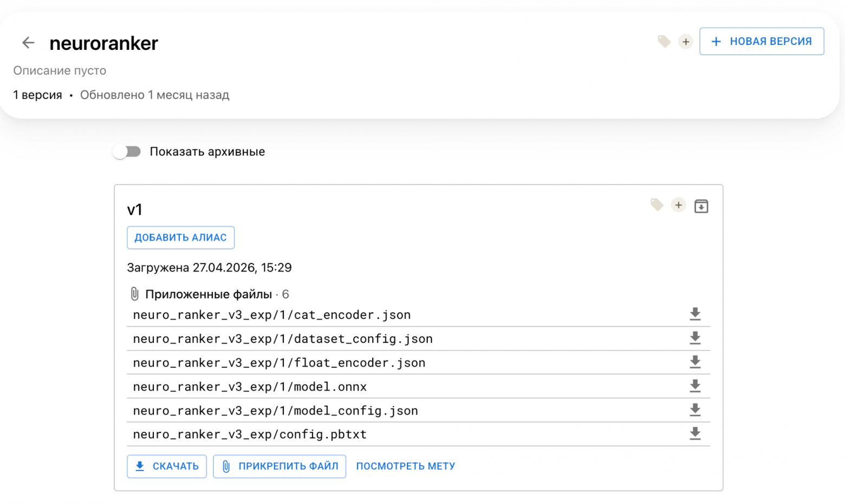Add a tag to version v1 with the plus icon
This screenshot has width=845, height=504.
click(678, 205)
